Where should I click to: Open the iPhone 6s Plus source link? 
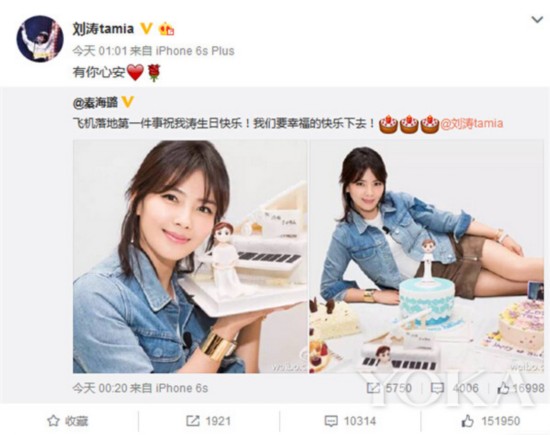click(195, 51)
